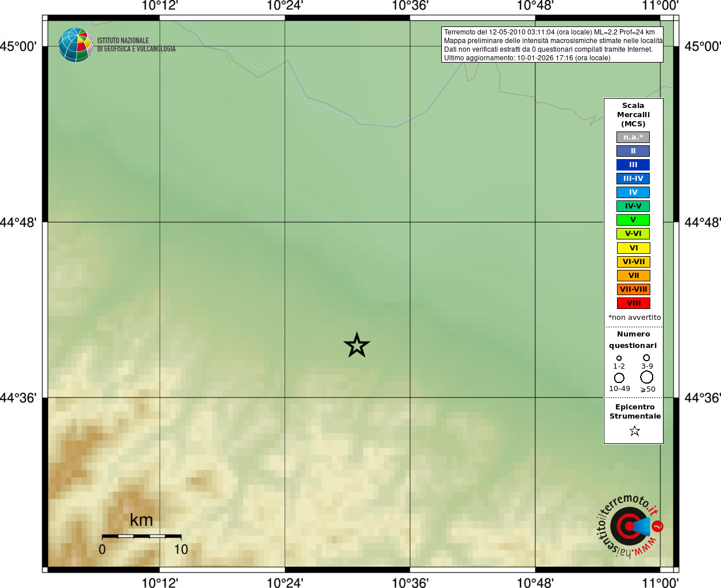
Task: Click the red VIII intensity swatch
Action: click(633, 303)
